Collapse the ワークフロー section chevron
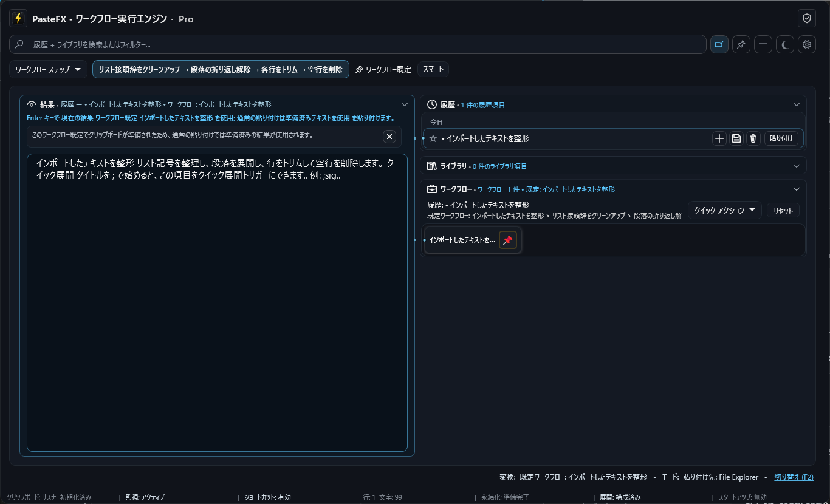This screenshot has width=830, height=504. pyautogui.click(x=797, y=189)
